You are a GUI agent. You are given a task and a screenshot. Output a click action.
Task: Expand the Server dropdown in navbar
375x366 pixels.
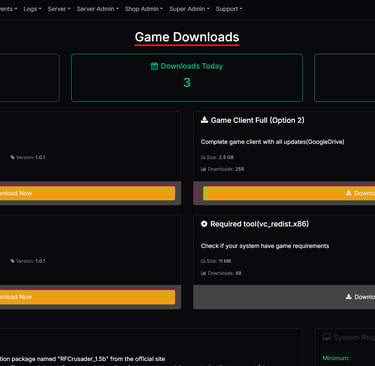[59, 9]
